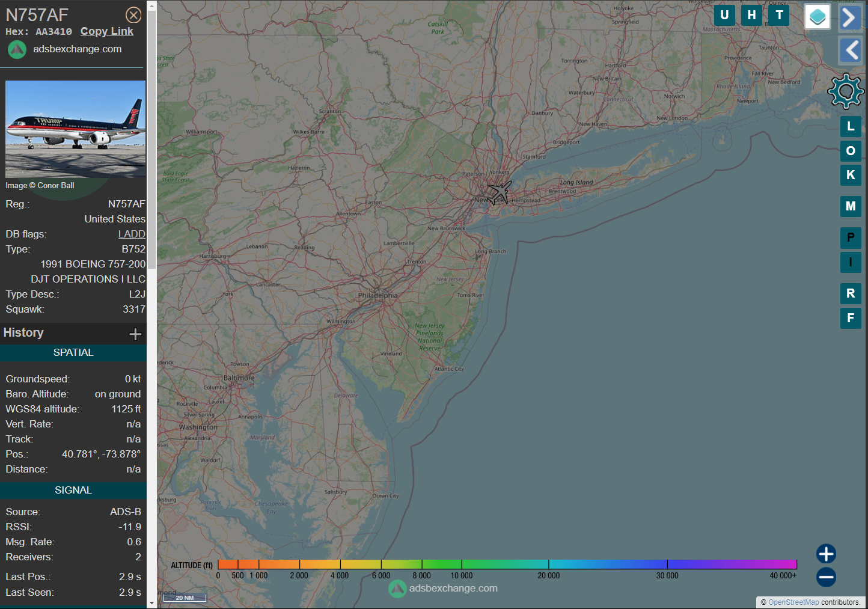Zoom in the map with plus button
This screenshot has width=868, height=609.
click(826, 554)
